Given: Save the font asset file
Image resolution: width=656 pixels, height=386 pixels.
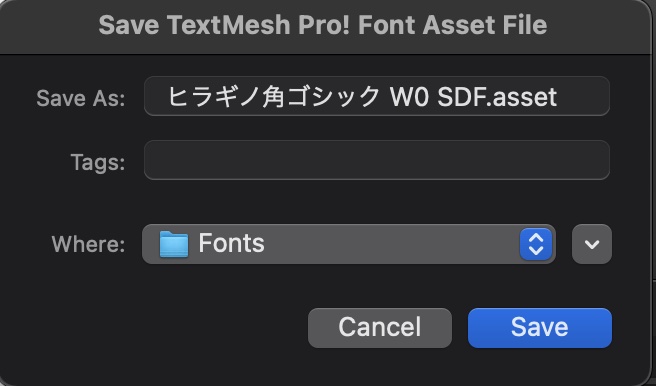Looking at the screenshot, I should pyautogui.click(x=540, y=328).
